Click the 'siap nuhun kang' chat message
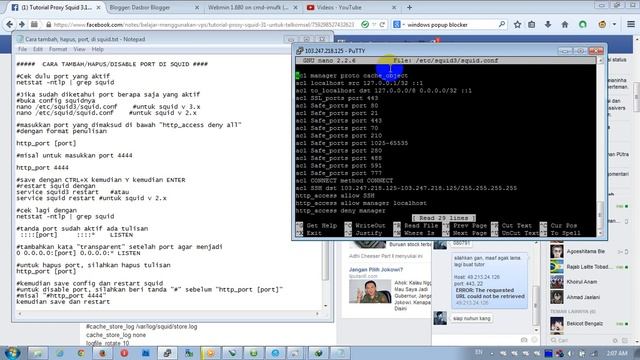640x360 pixels. tap(471, 318)
